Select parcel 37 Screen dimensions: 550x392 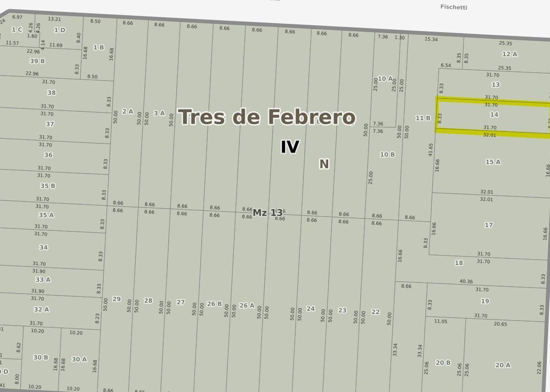49,124
